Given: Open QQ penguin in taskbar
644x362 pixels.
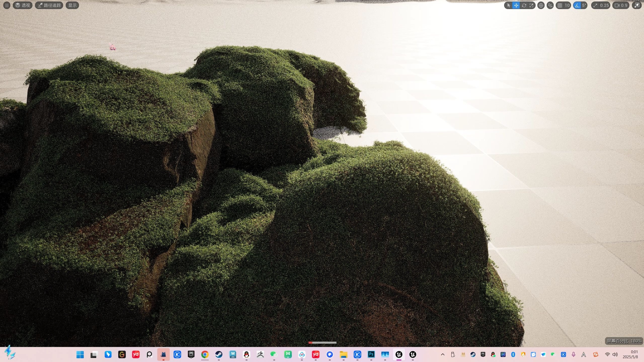Looking at the screenshot, I should pyautogui.click(x=247, y=354).
